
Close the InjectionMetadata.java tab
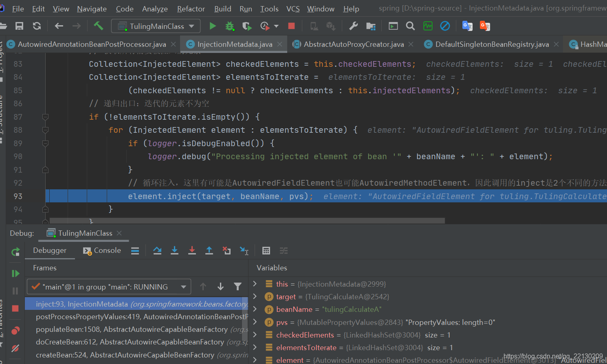tap(279, 44)
